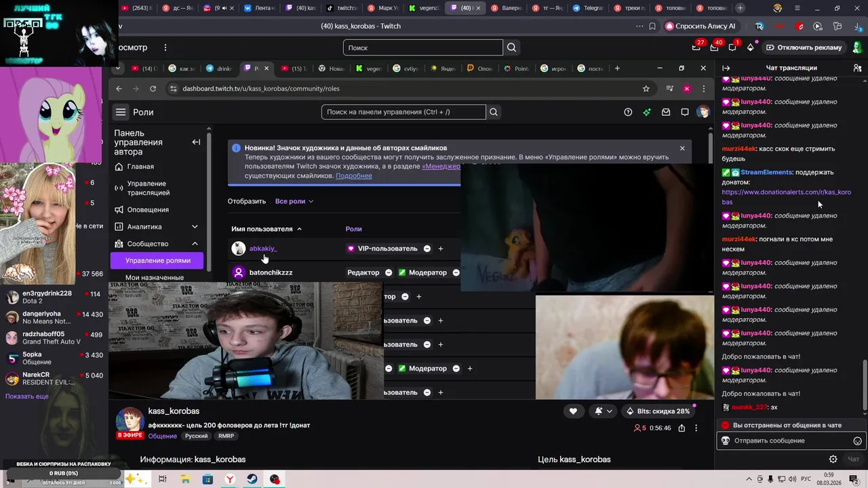The height and width of the screenshot is (488, 868).
Task: Click the Общение category link under the title
Action: [x=163, y=436]
